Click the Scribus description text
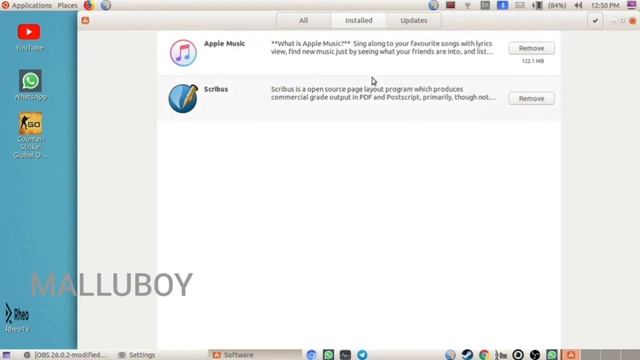The image size is (640, 360). coord(383,93)
